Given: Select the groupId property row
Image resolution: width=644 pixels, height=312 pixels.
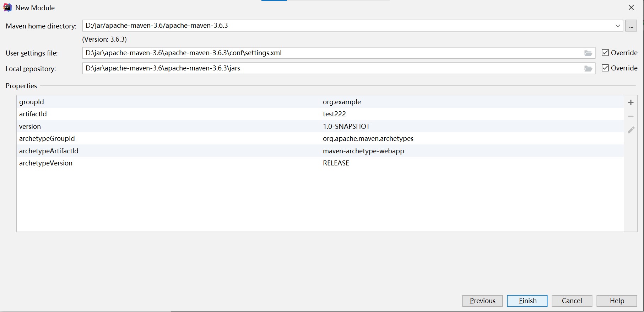Looking at the screenshot, I should (320, 102).
